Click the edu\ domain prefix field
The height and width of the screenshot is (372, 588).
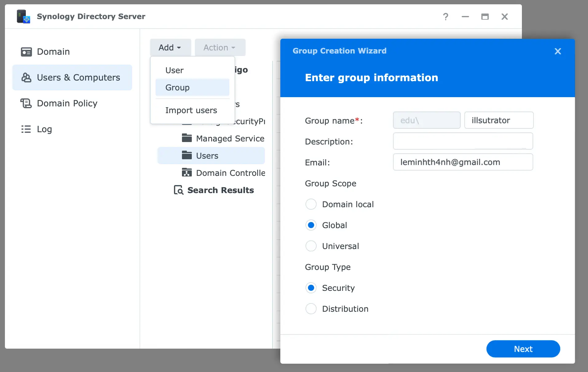click(427, 120)
